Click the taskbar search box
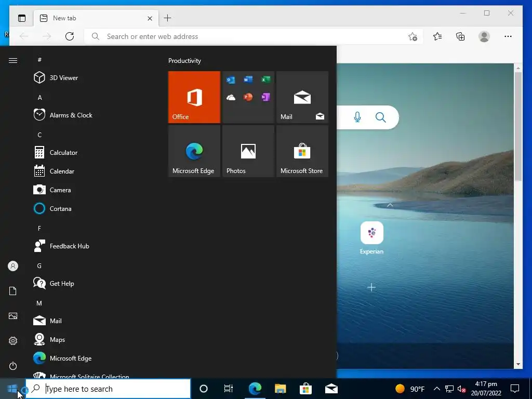Screen dimensions: 532x399 pos(108,389)
